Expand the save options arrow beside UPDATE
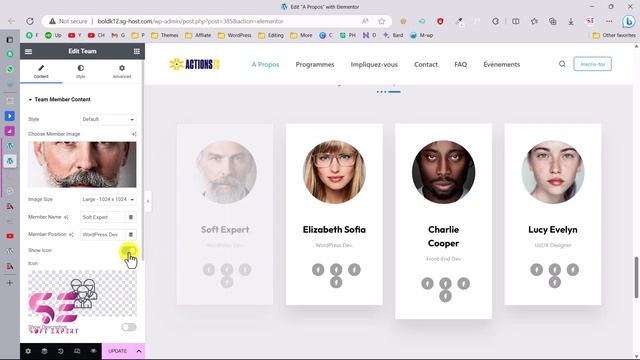640x360 pixels. [x=139, y=351]
